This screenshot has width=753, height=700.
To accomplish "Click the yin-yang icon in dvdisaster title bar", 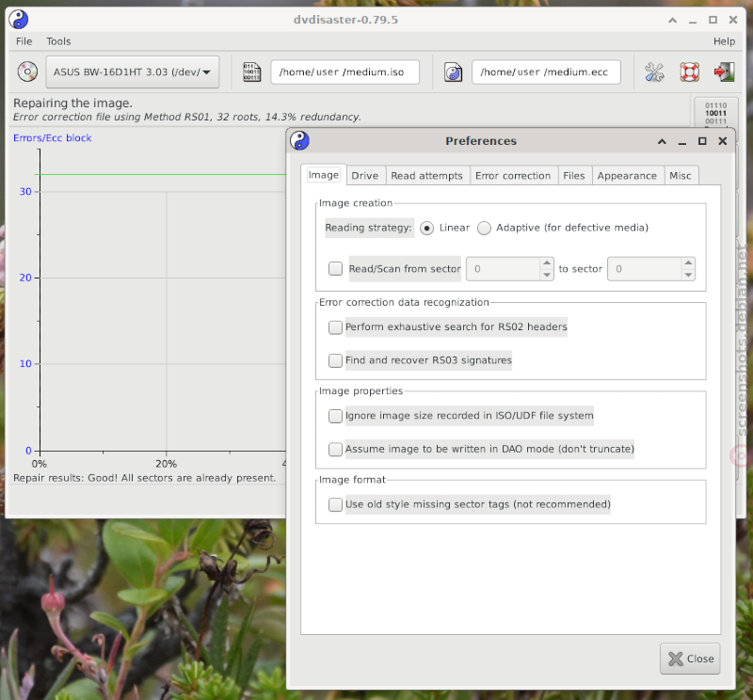I will (18, 20).
